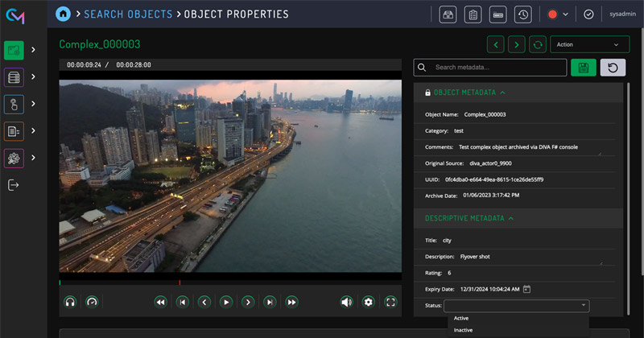Step forward one frame

(248, 303)
